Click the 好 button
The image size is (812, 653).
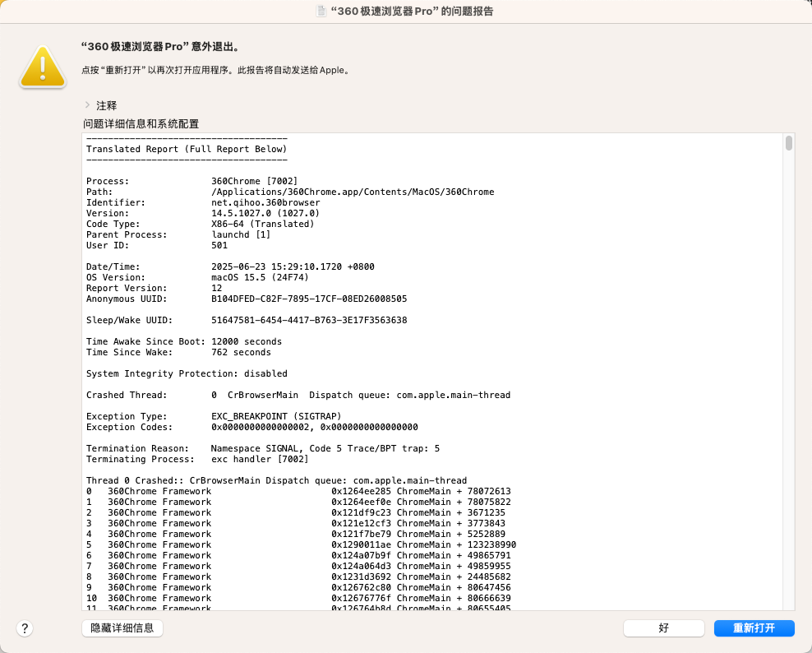pyautogui.click(x=663, y=628)
